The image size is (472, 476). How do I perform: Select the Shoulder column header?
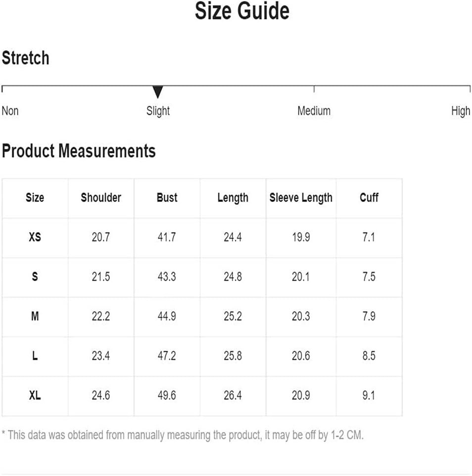101,197
